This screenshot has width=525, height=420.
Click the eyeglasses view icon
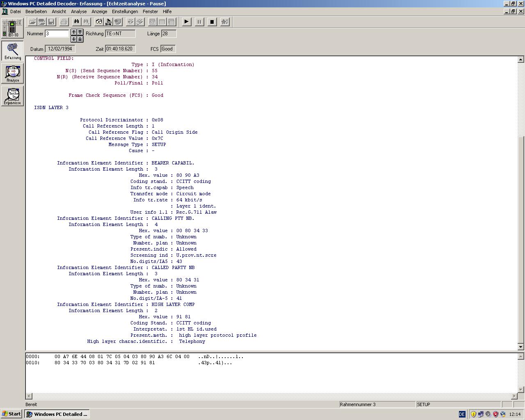99,22
